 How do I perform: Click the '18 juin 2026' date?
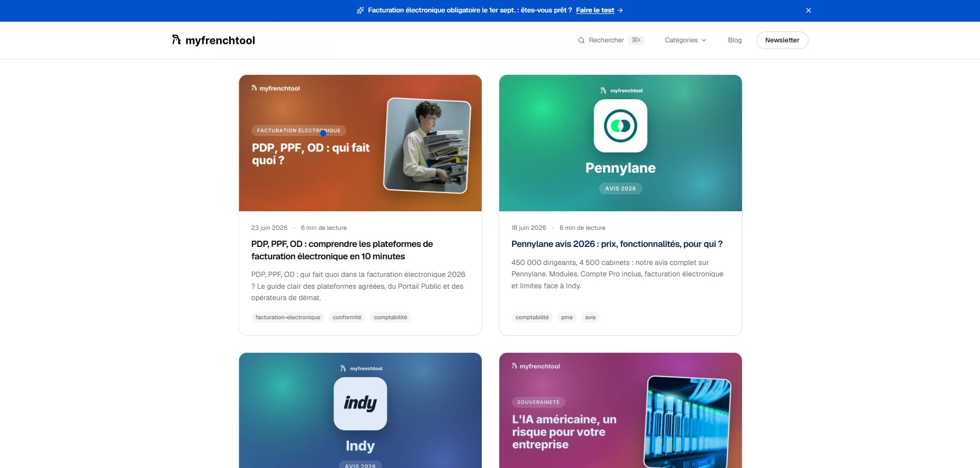point(529,228)
